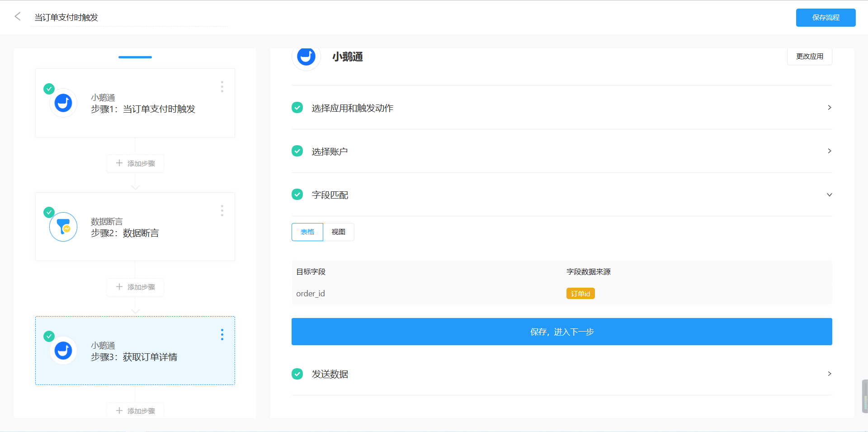Go back using the left arrow icon
The width and height of the screenshot is (868, 432).
coord(18,17)
